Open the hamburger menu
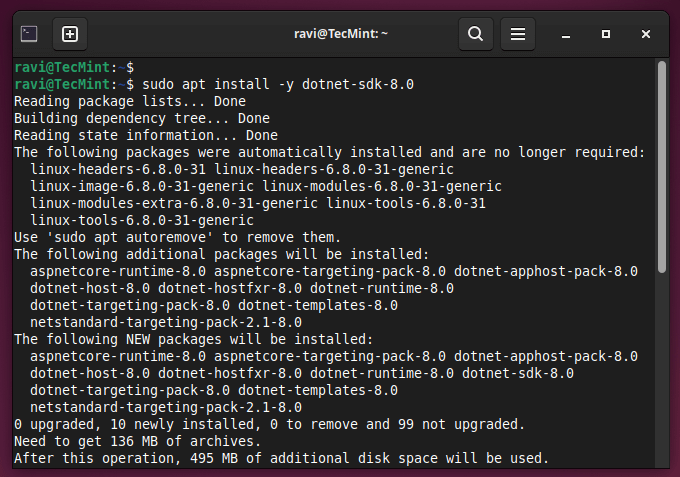Viewport: 680px width, 477px height. point(518,34)
